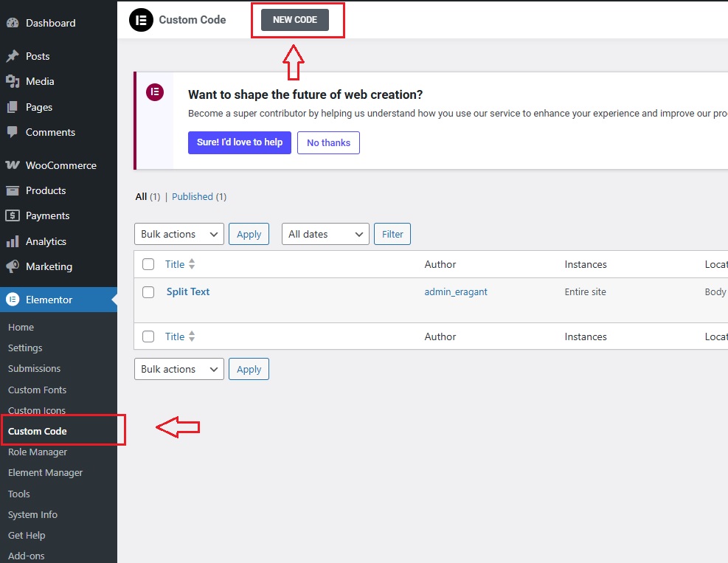Open the All dates filter dropdown
Image resolution: width=728 pixels, height=563 pixels.
tap(325, 234)
